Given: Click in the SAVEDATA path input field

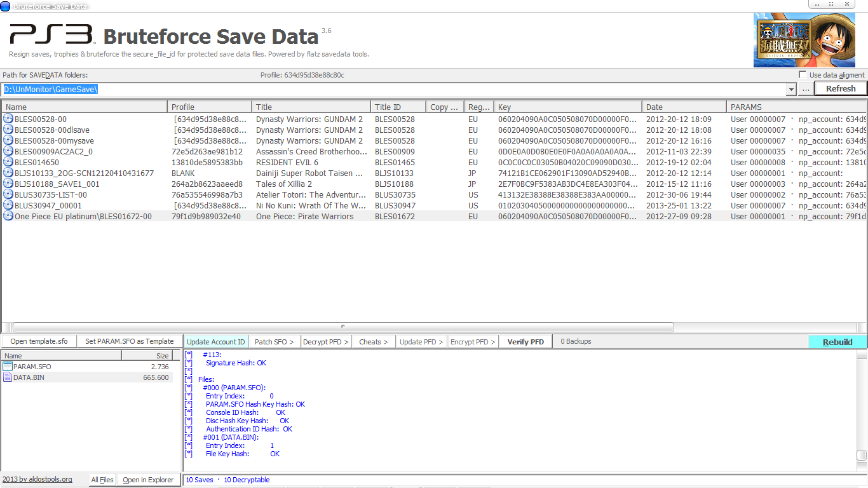Looking at the screenshot, I should [394, 90].
